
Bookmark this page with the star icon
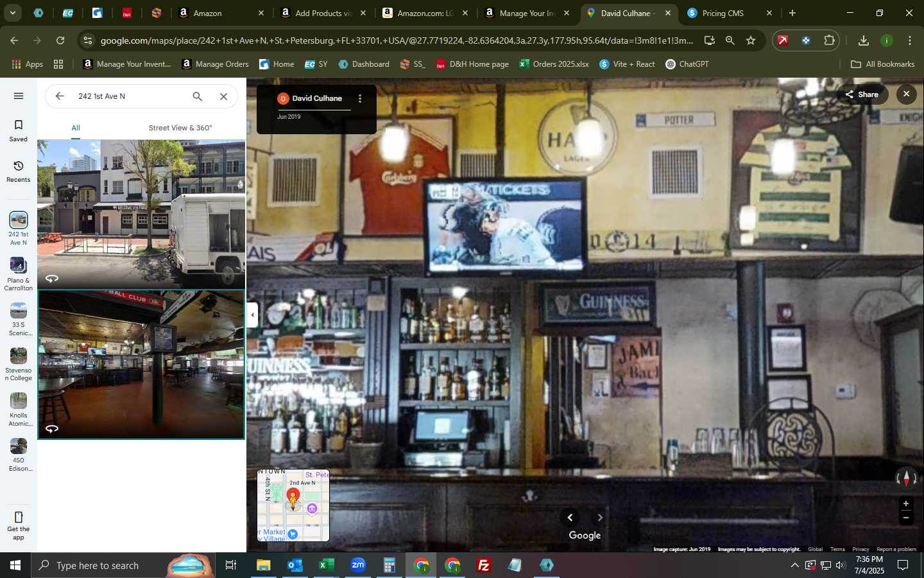coord(751,40)
